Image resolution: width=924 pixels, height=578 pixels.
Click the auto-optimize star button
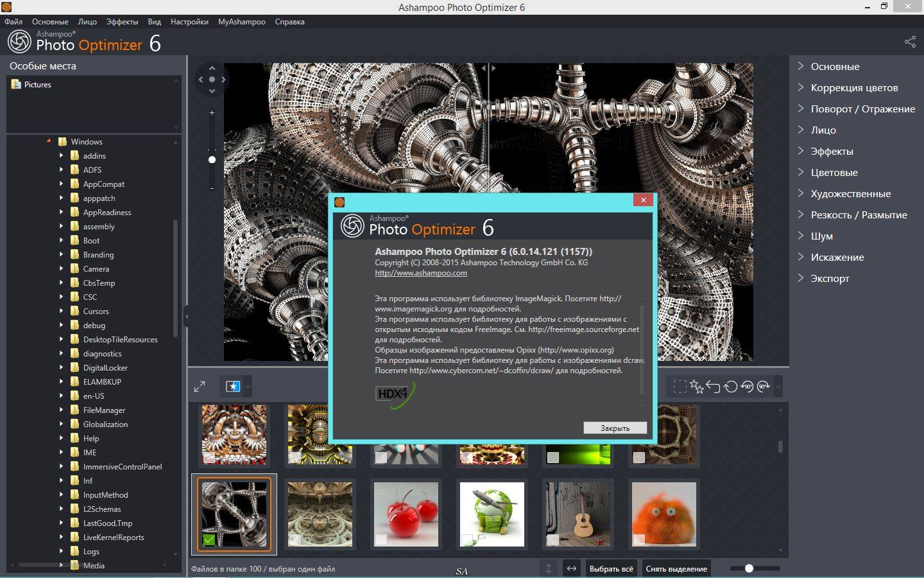tap(232, 387)
